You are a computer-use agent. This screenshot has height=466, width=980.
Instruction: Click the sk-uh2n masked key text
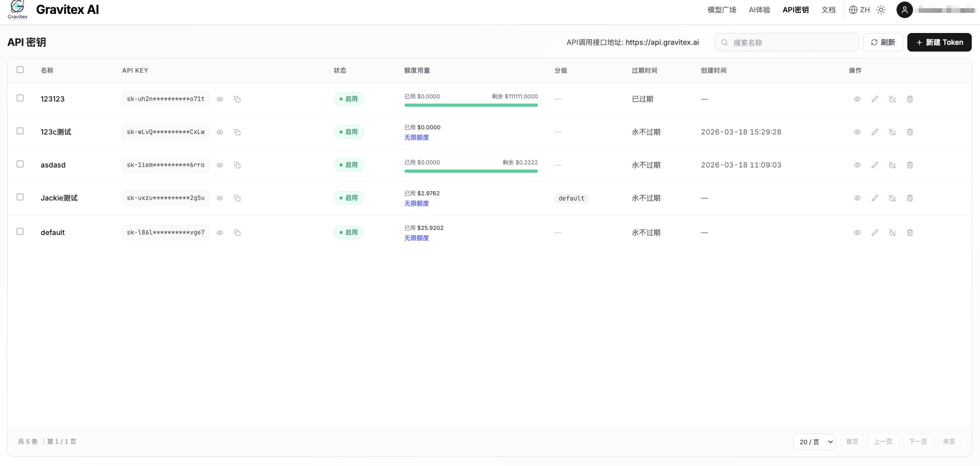165,99
